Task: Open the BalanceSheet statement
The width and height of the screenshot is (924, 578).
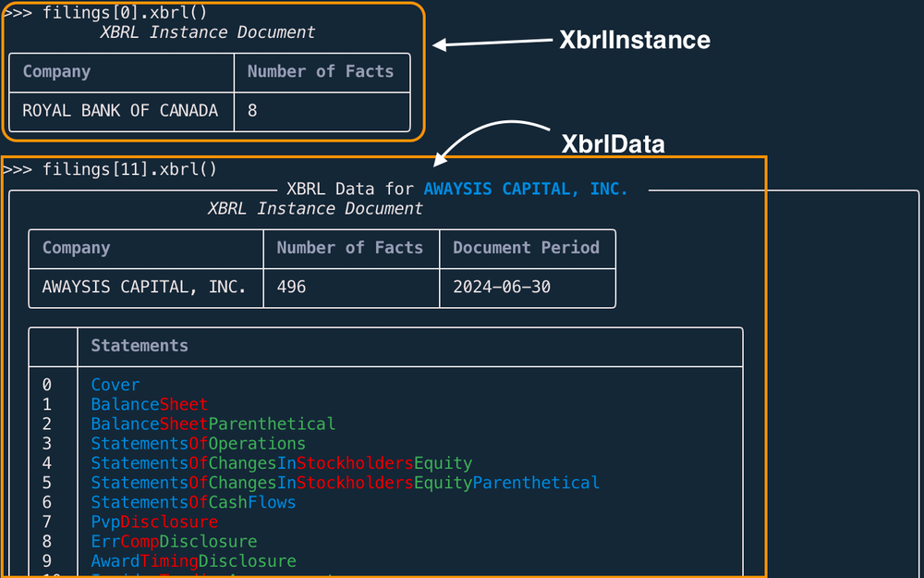Action: pos(149,404)
